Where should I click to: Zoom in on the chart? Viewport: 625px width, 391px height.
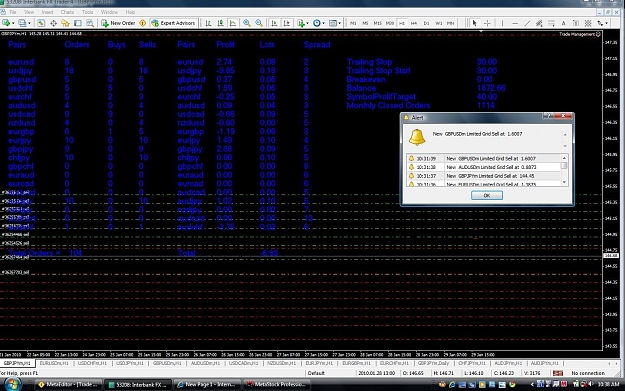click(247, 23)
